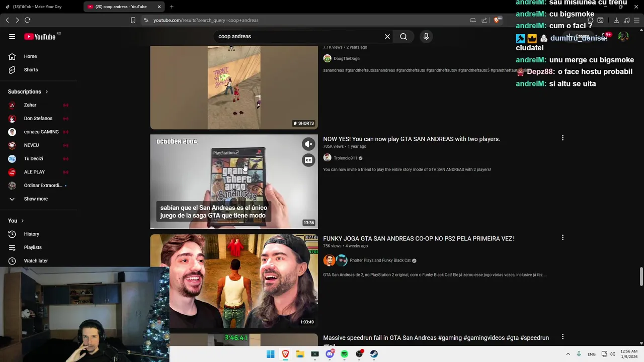
Task: Go forward in browser history
Action: pos(17,20)
